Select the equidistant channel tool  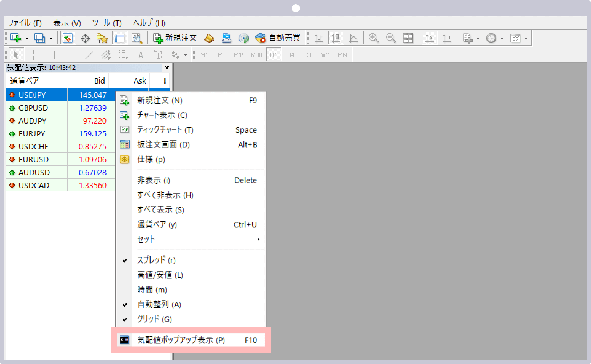pyautogui.click(x=106, y=55)
